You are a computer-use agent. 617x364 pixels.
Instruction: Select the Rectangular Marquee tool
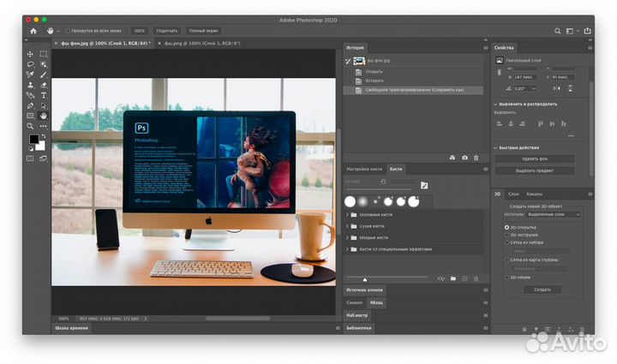click(44, 54)
